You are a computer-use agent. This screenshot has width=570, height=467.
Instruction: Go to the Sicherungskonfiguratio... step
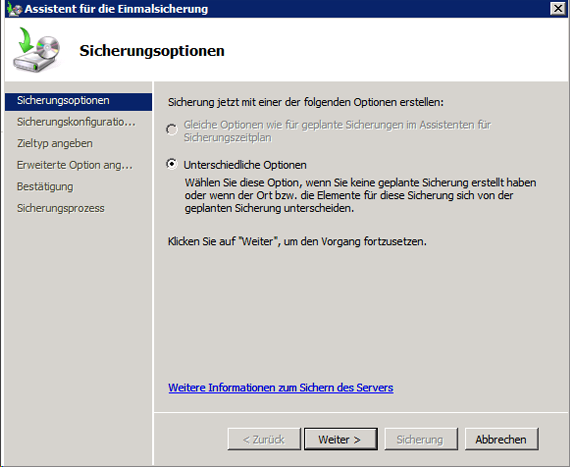pos(76,122)
